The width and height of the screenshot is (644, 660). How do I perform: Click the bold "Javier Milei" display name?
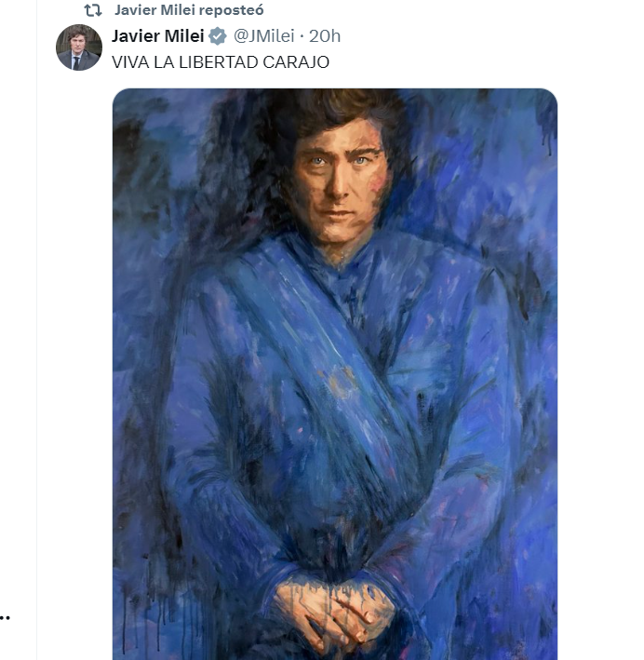[157, 37]
